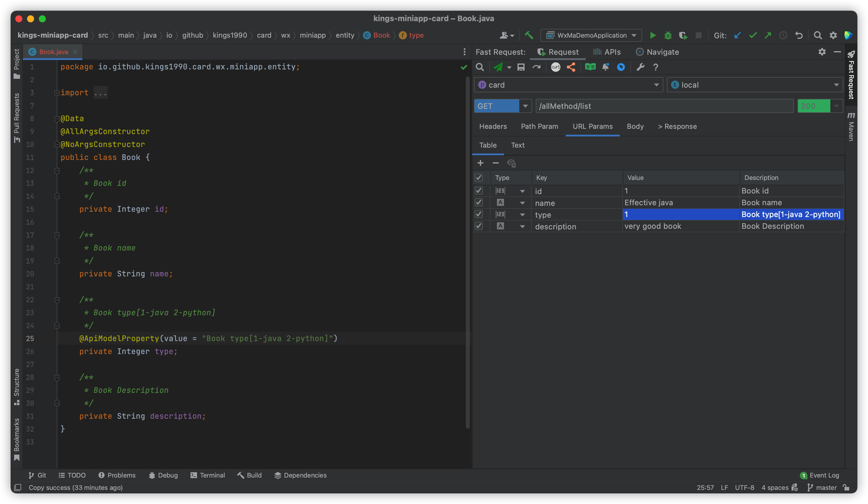The width and height of the screenshot is (868, 504).
Task: Click the save request floppy icon
Action: click(x=521, y=67)
